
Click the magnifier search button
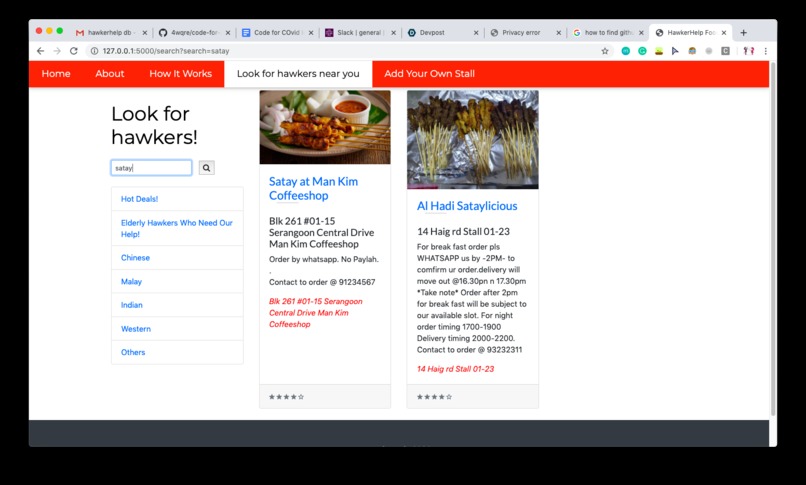coord(207,167)
